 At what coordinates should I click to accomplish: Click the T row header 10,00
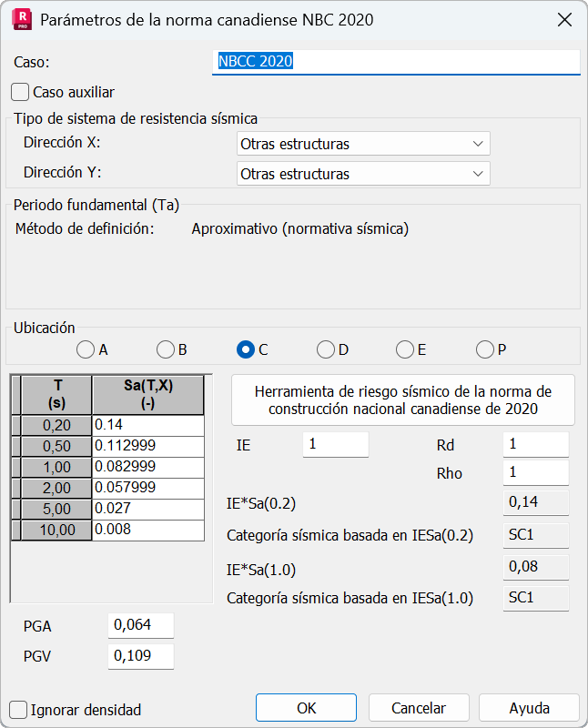(x=56, y=530)
